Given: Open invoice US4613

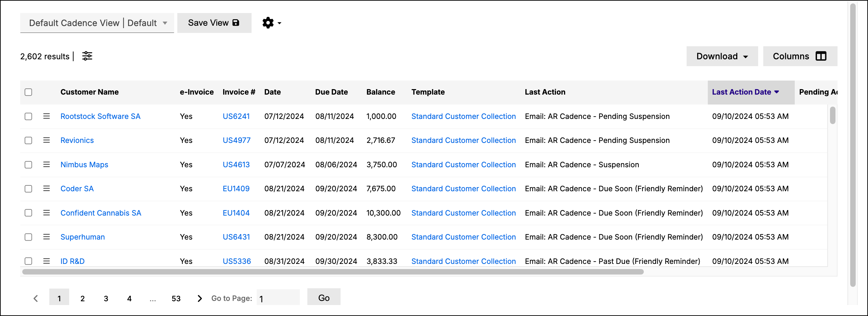Looking at the screenshot, I should (x=236, y=165).
